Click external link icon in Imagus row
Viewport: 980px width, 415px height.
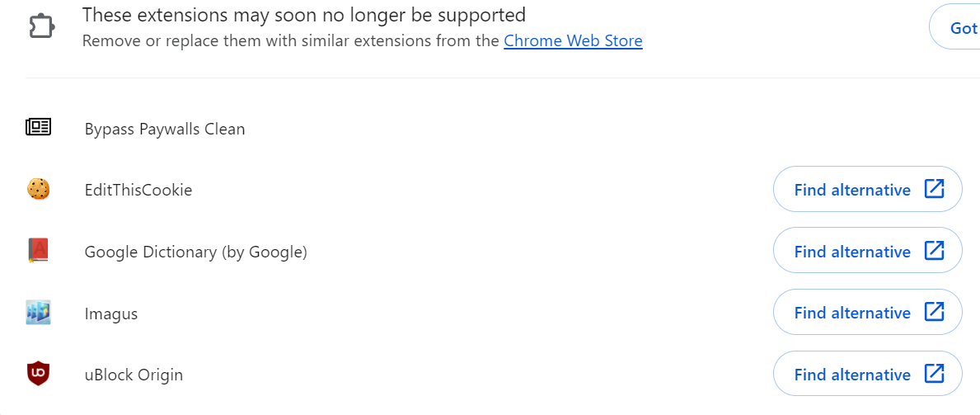pos(934,312)
